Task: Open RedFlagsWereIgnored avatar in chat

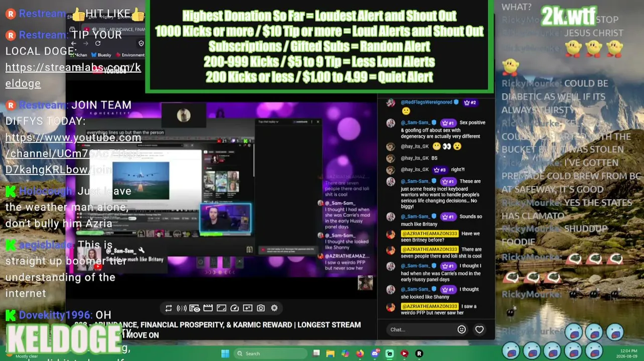Action: tap(390, 103)
